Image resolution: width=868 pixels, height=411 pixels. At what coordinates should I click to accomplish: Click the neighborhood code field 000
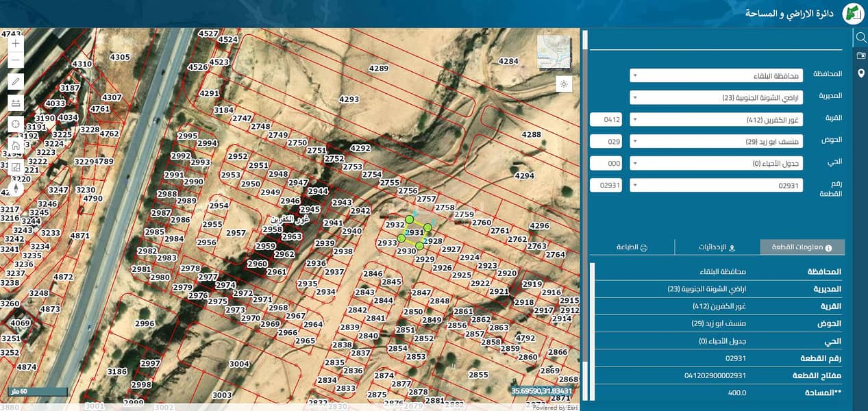pos(606,163)
